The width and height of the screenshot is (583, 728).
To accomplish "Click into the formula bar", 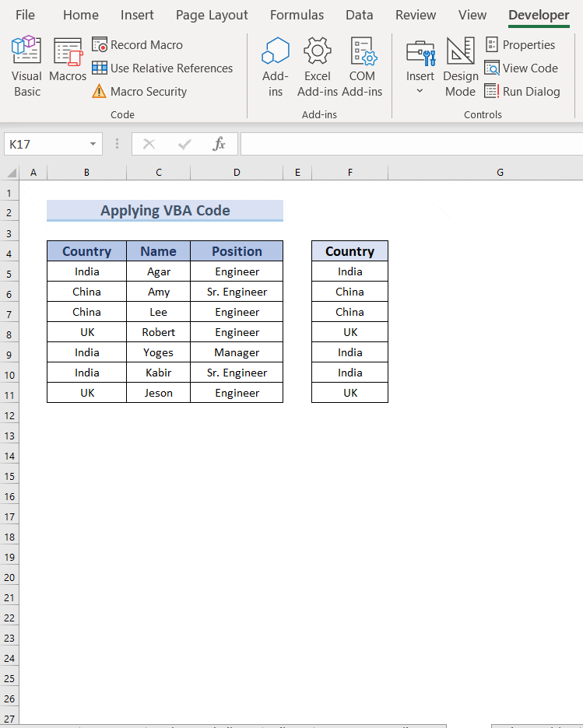I will coord(412,145).
